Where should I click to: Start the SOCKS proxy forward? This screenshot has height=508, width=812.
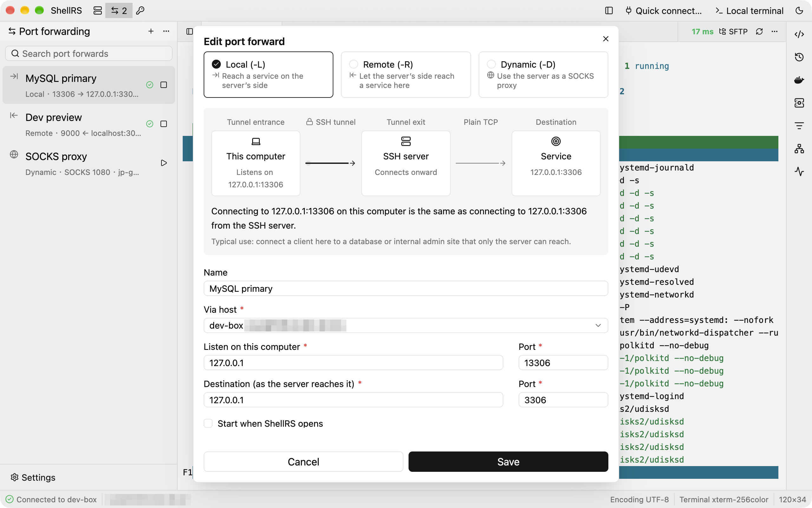(x=164, y=163)
